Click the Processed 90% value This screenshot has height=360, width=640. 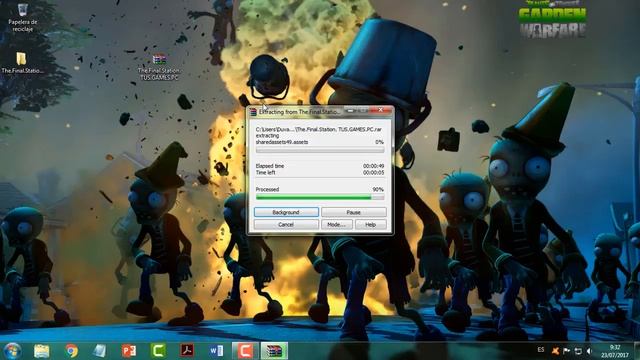tap(378, 189)
